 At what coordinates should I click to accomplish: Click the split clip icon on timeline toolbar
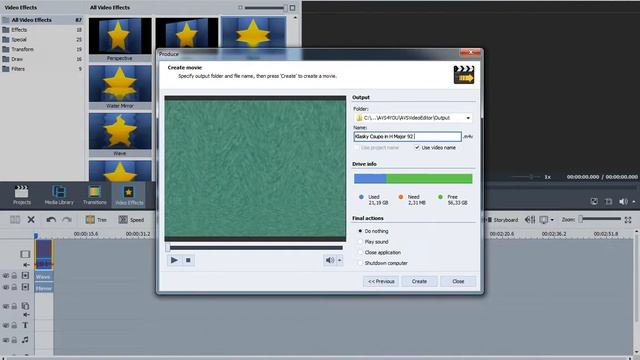coord(15,220)
